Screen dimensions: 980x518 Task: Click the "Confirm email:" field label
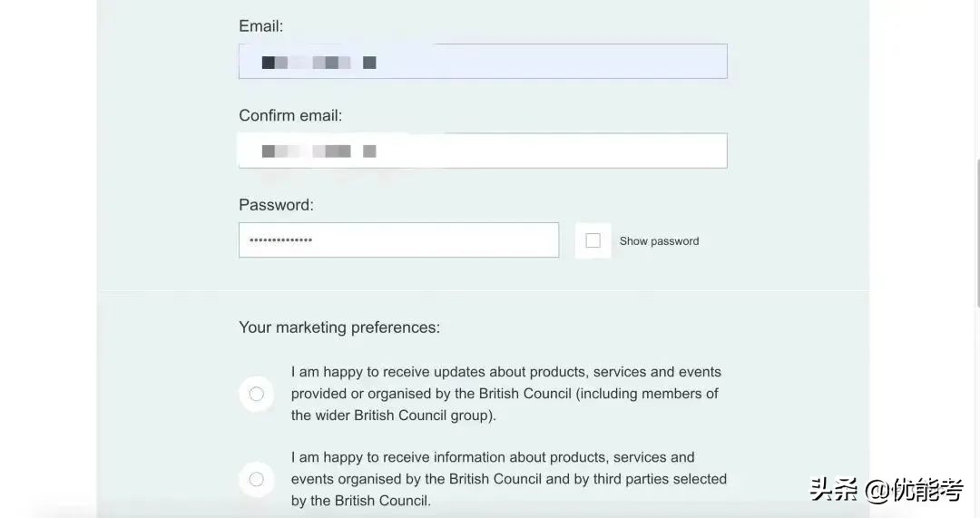click(290, 115)
